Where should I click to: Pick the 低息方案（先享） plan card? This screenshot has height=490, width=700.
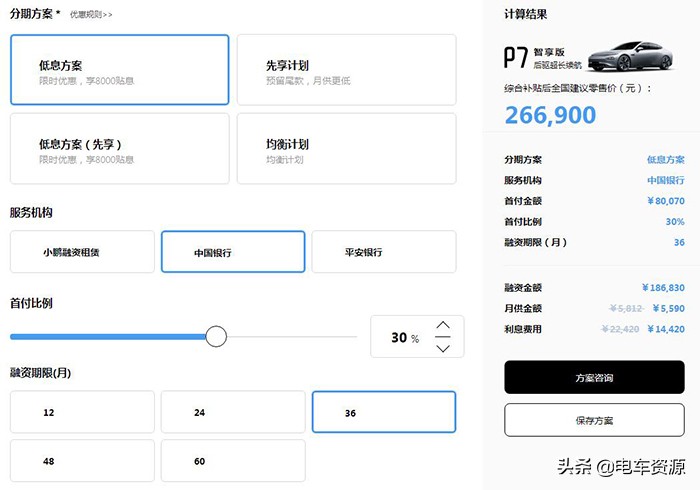pyautogui.click(x=120, y=149)
